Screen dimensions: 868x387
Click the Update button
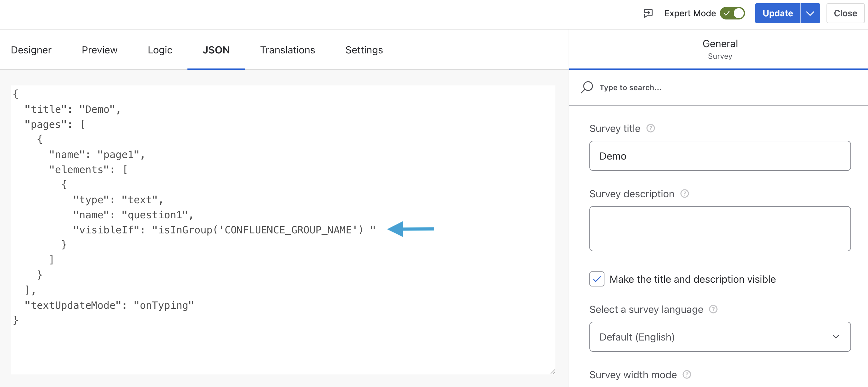[x=777, y=13]
